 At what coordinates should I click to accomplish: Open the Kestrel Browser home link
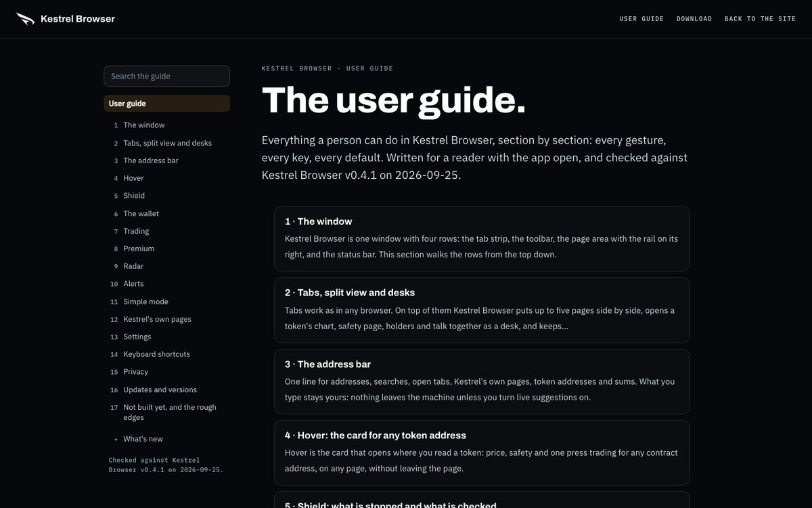tap(66, 19)
